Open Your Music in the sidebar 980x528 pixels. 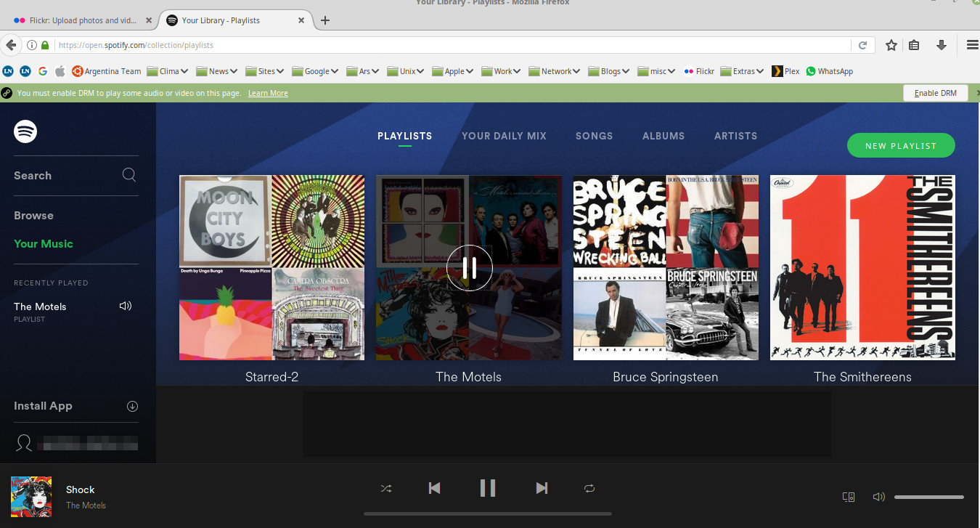[x=44, y=244]
